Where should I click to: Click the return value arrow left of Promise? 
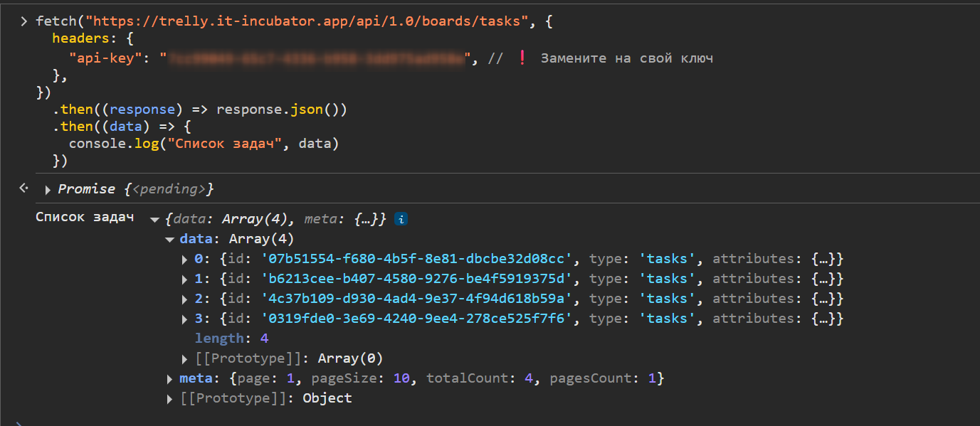(x=23, y=188)
